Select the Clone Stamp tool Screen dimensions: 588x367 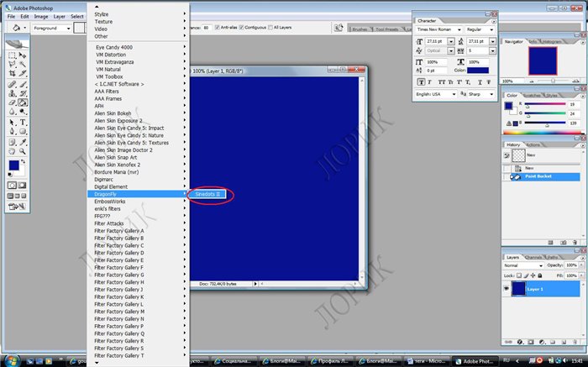12,93
